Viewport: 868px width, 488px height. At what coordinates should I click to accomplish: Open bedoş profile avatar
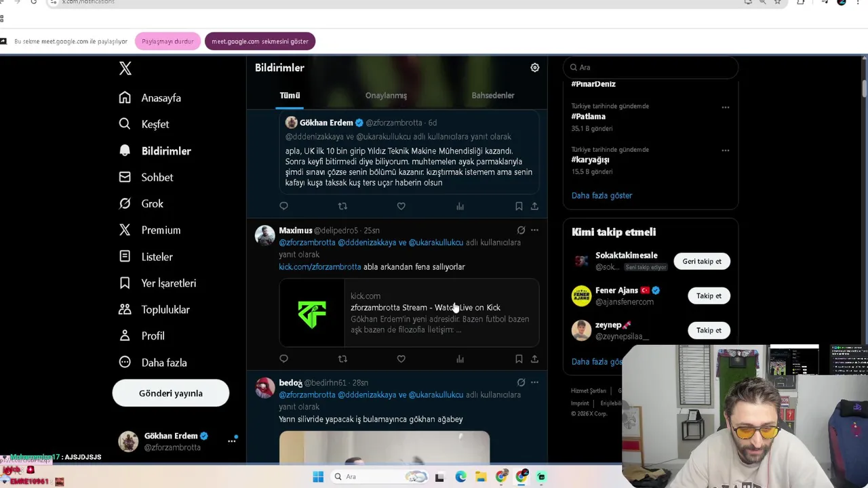(264, 388)
